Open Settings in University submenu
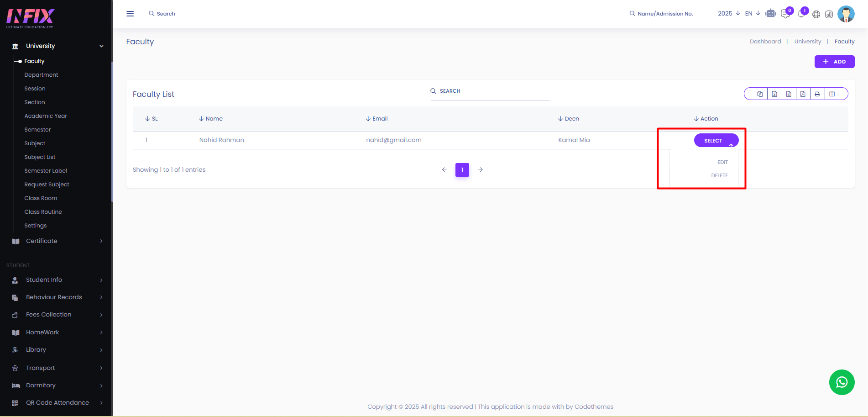Screen dimensions: 868x417 (35, 226)
